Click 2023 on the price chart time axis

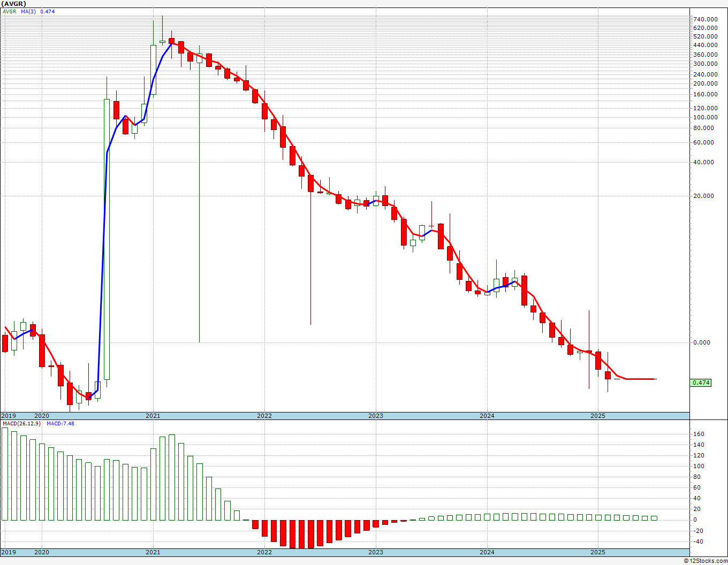(x=375, y=416)
